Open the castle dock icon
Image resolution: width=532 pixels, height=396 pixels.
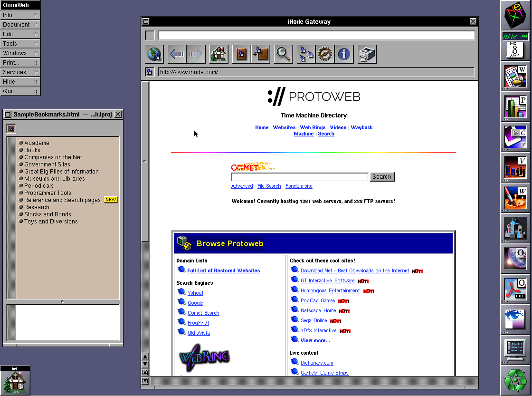click(x=515, y=228)
